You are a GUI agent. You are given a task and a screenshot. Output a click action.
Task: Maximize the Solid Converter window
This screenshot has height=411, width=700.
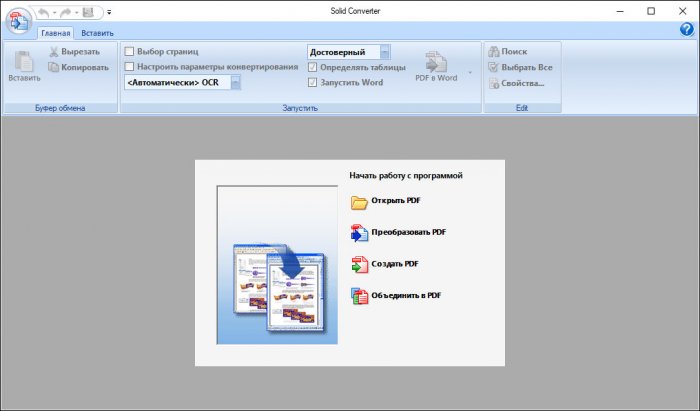(x=651, y=11)
